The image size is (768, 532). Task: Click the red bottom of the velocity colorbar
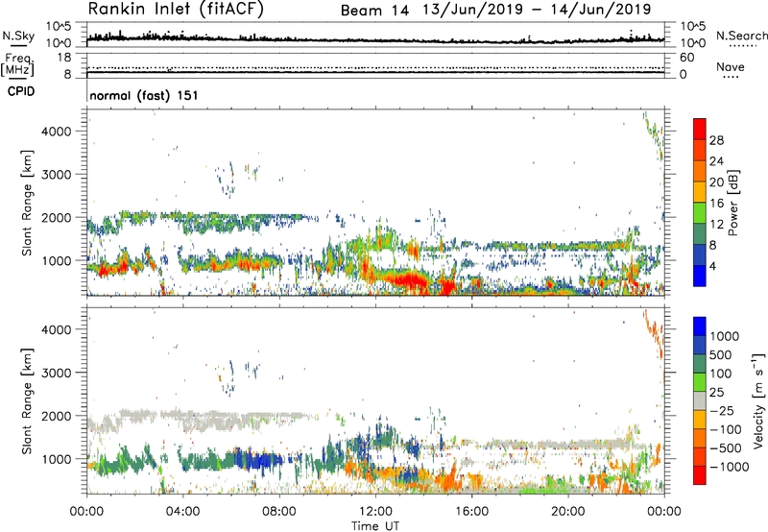700,475
